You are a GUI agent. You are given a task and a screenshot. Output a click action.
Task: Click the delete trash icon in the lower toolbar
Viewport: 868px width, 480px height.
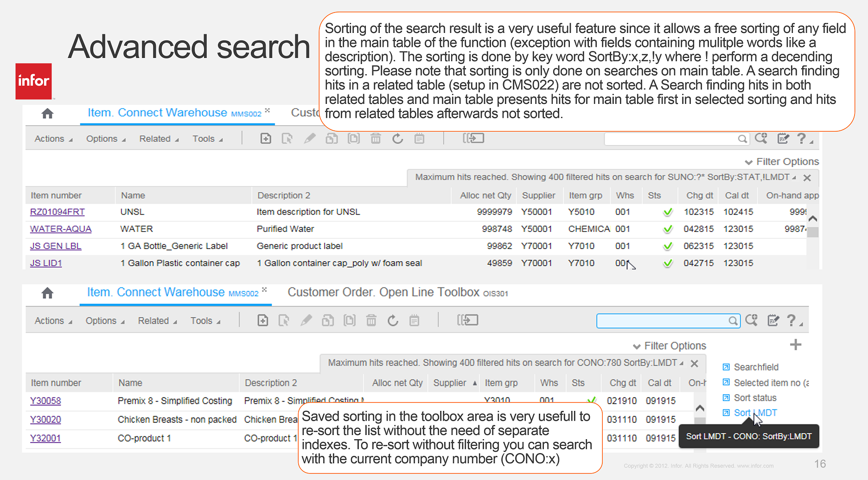tap(371, 320)
